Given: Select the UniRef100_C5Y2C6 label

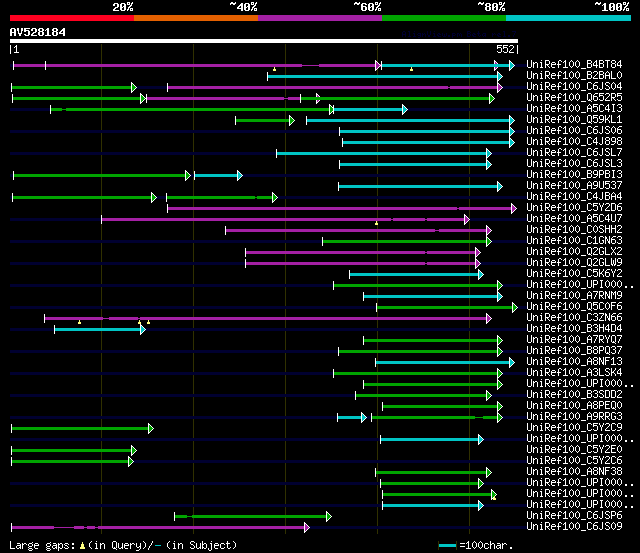Looking at the screenshot, I should tap(574, 461).
